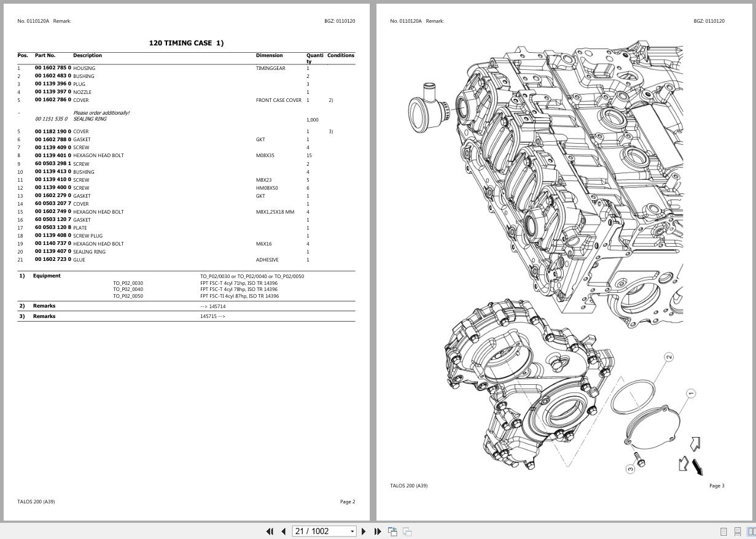Click part number 00 1602 483 0 BUSHING
The height and width of the screenshot is (539, 756).
tap(53, 76)
